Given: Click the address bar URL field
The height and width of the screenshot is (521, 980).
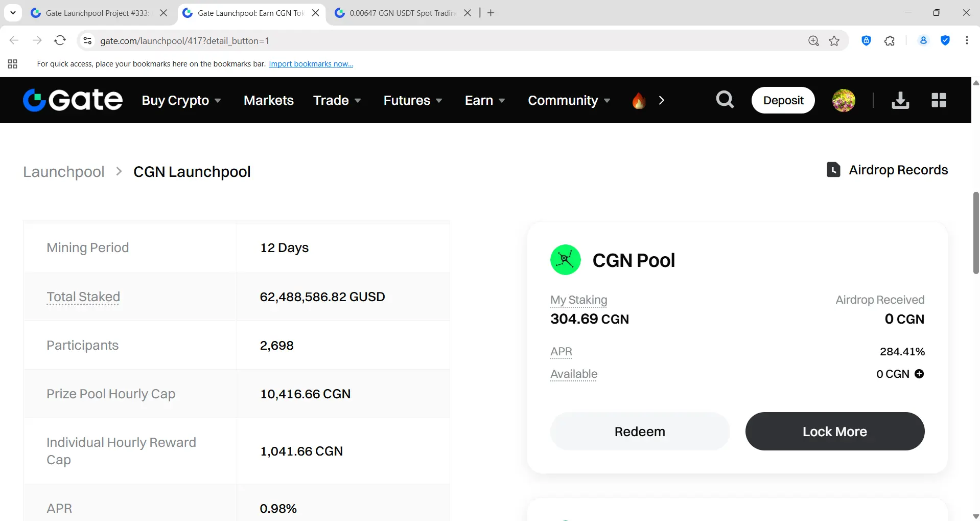Looking at the screenshot, I should pos(450,41).
